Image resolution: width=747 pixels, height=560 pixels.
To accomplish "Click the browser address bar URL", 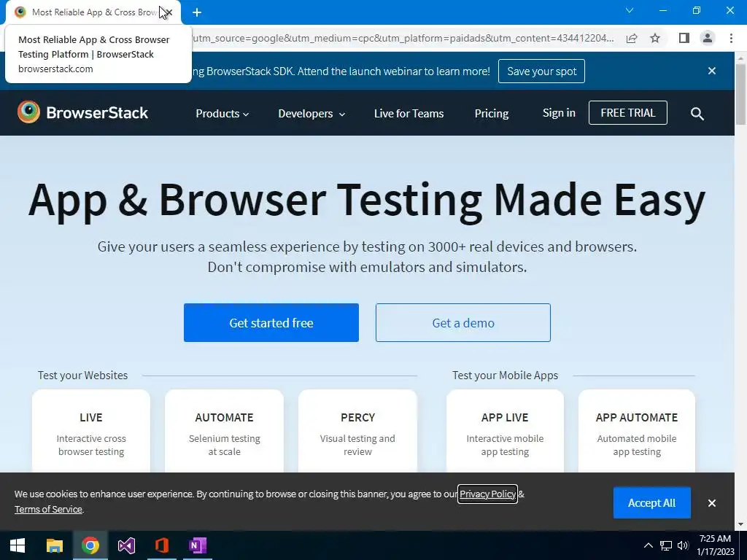I will click(x=404, y=38).
